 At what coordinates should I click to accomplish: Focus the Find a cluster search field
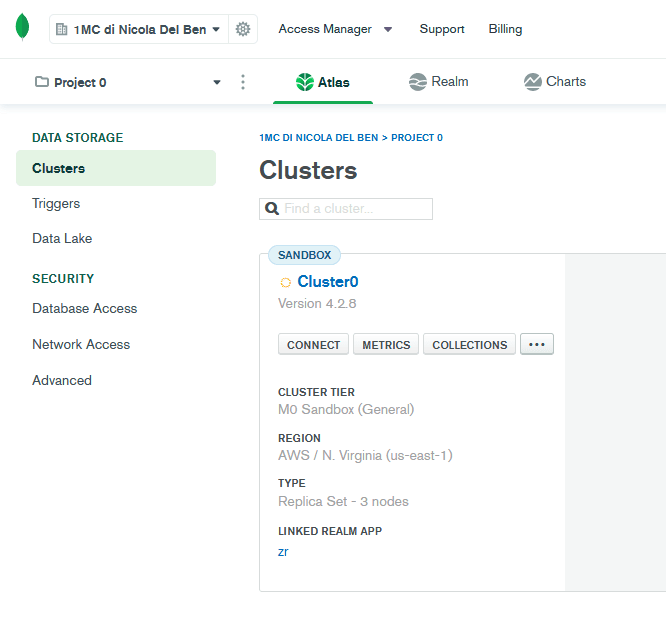tap(346, 209)
